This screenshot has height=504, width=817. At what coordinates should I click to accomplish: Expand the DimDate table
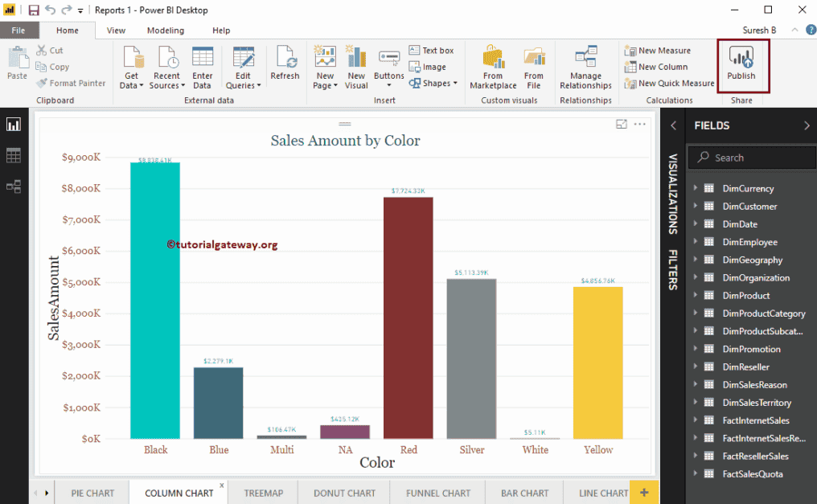[695, 224]
